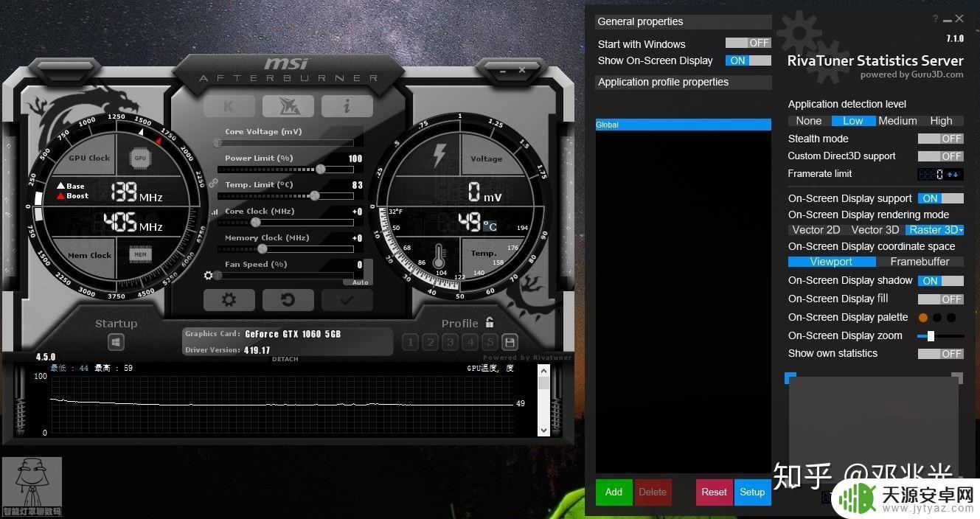The image size is (980, 519).
Task: Pick the orange palette color dot
Action: tap(923, 318)
